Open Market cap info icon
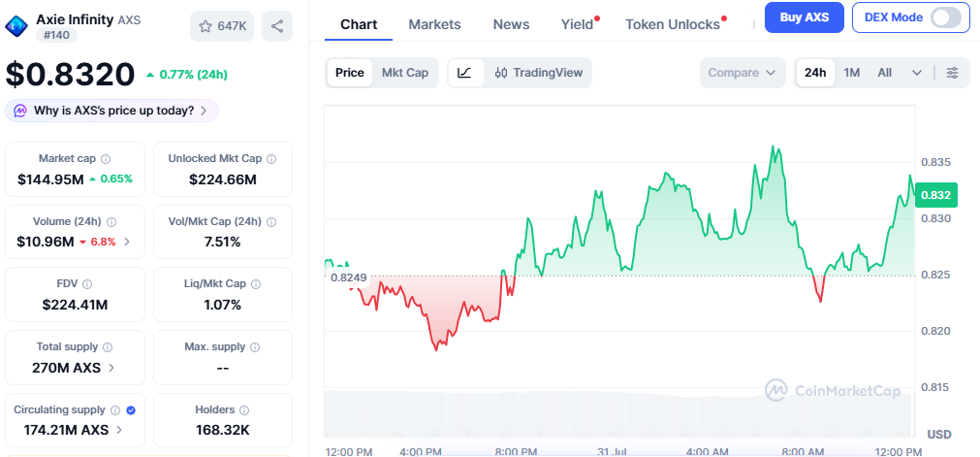 (x=106, y=159)
